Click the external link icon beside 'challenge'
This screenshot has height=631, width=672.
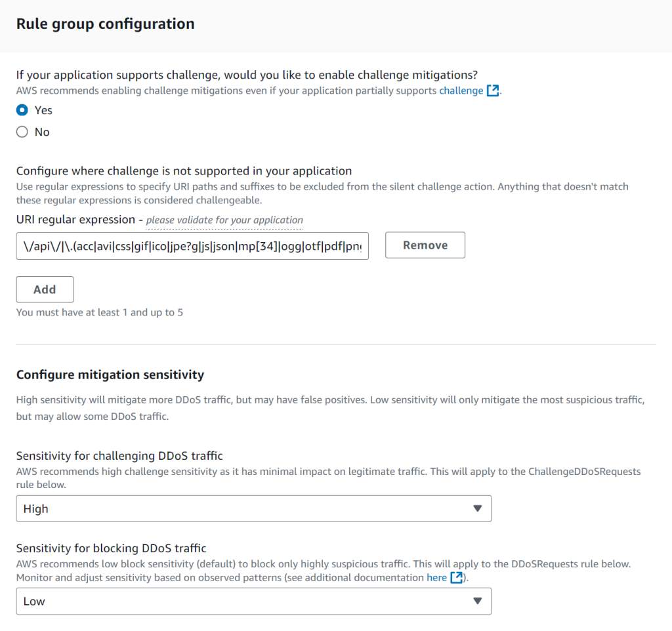(492, 91)
